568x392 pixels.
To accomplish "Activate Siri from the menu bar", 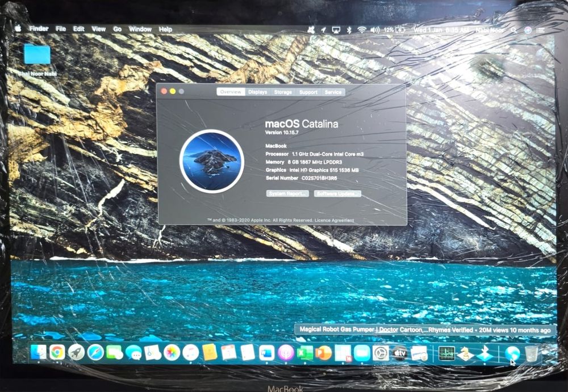I will click(x=528, y=31).
